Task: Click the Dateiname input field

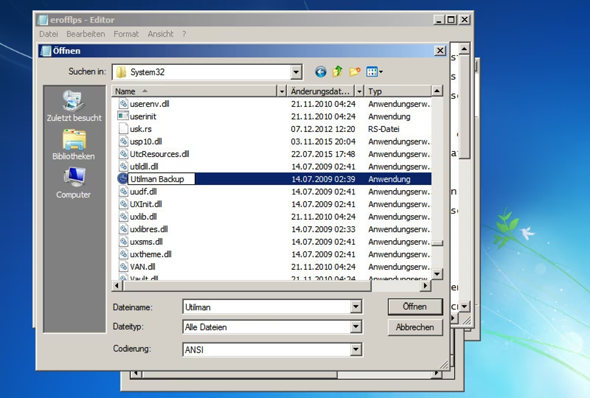Action: [x=267, y=307]
